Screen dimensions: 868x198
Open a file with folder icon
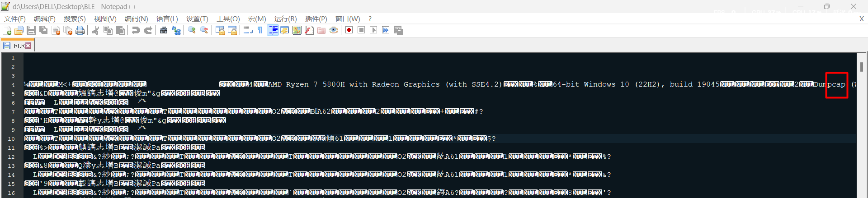pyautogui.click(x=19, y=30)
